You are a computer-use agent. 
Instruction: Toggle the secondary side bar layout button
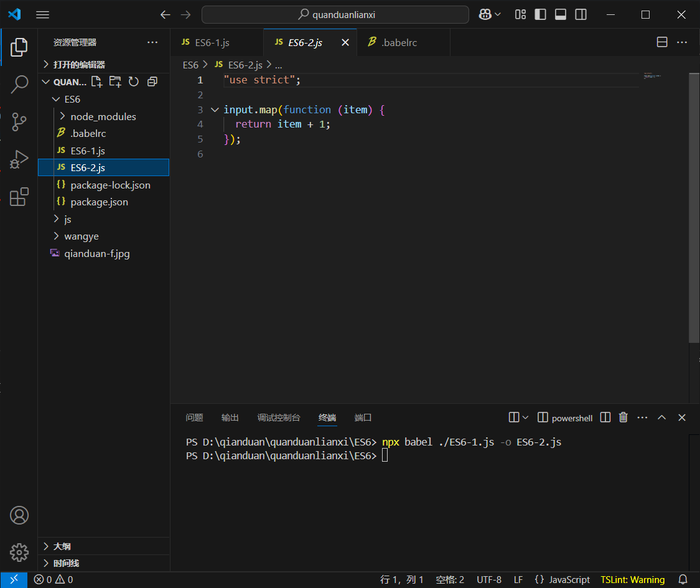point(581,14)
